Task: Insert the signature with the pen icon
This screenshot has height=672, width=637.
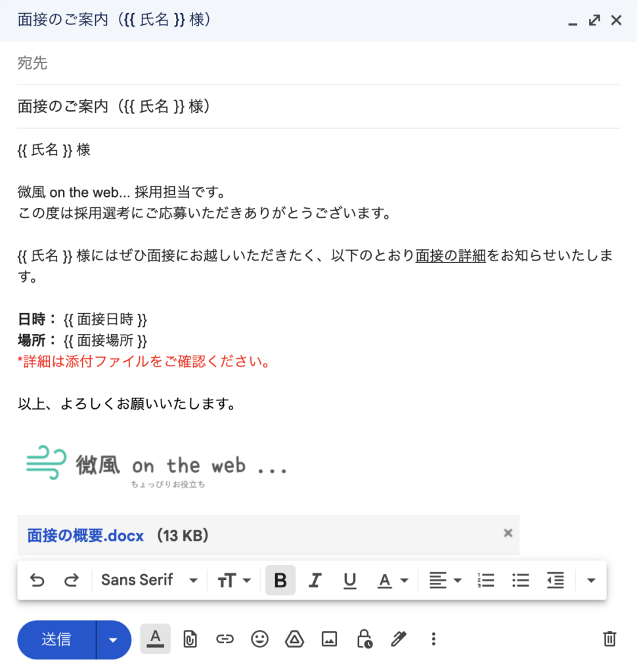Action: [399, 639]
